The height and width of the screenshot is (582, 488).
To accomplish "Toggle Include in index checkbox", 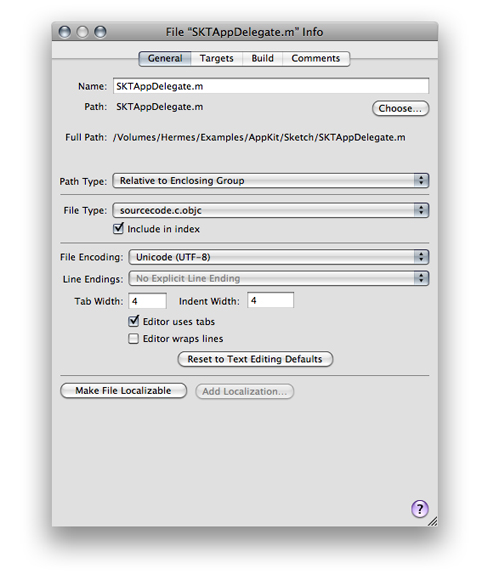I will pos(118,228).
